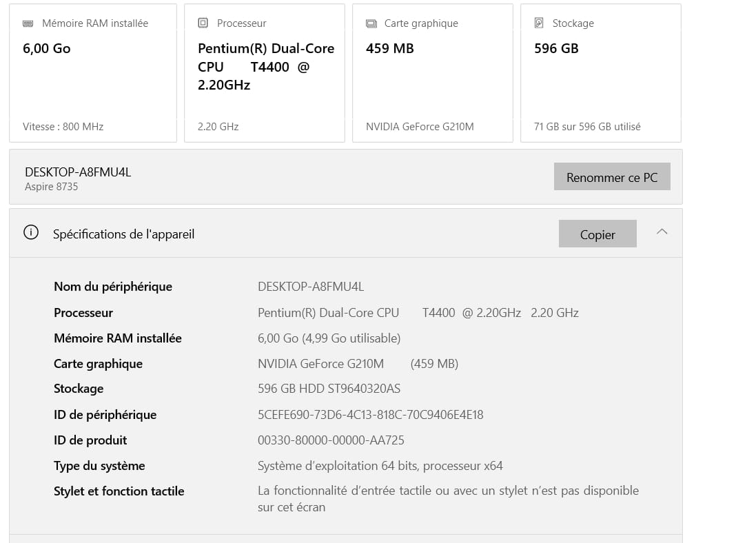Click the Type du système value text

[x=380, y=466]
